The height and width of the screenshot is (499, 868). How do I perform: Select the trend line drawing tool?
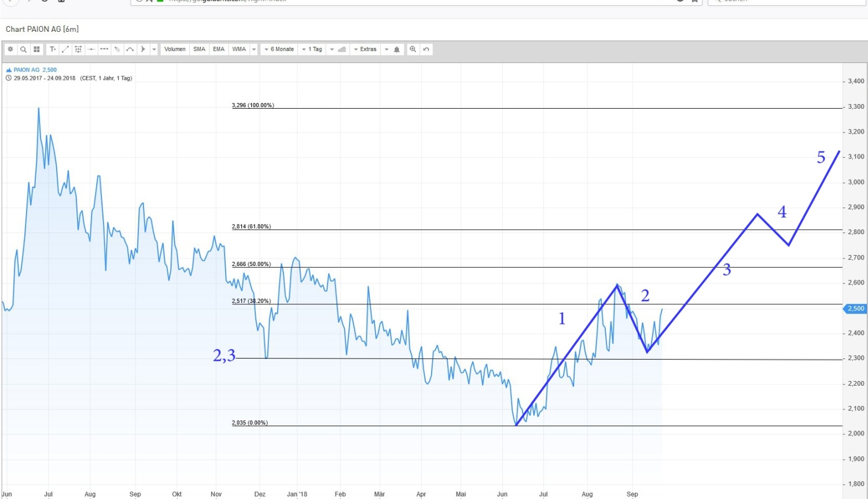[x=65, y=49]
